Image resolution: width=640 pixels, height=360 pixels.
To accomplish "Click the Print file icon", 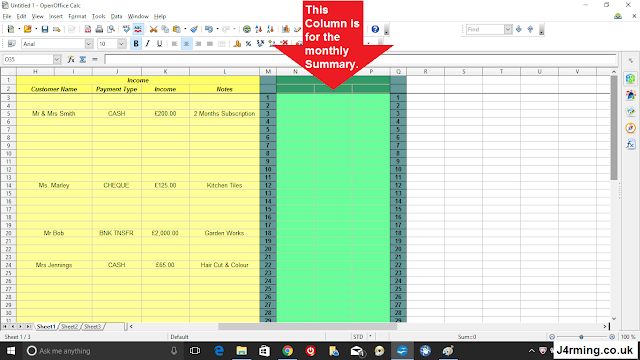I will pos(99,29).
